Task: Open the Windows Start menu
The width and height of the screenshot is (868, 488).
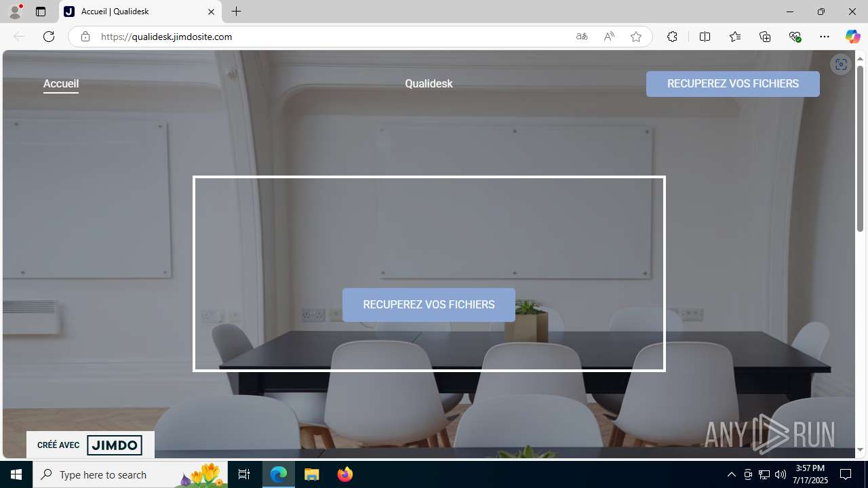Action: [x=16, y=474]
